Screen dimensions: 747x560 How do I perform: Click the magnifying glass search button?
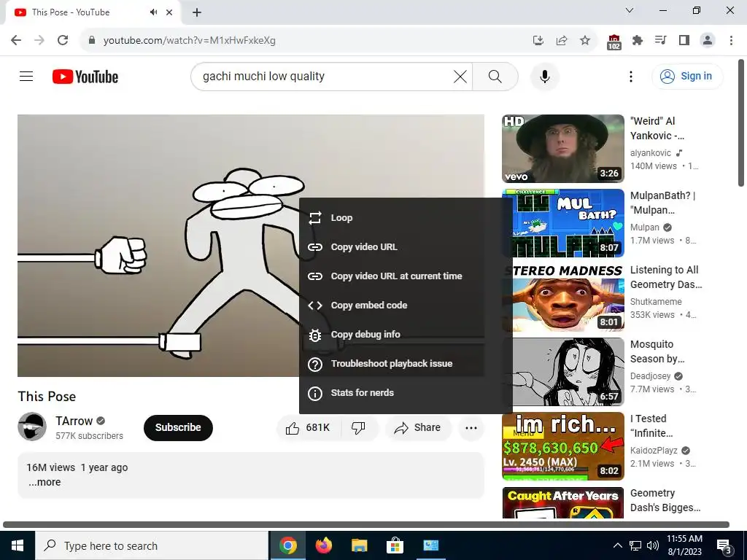click(495, 76)
